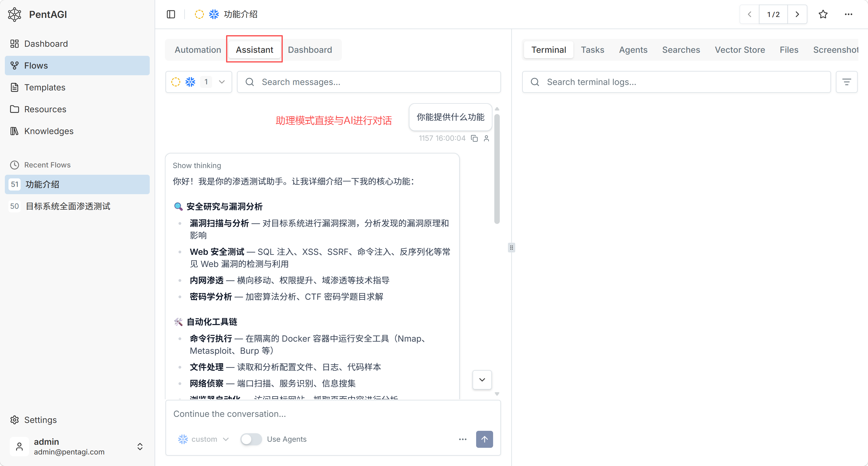This screenshot has width=868, height=466.
Task: Go to Dashboard in sidebar
Action: point(77,44)
